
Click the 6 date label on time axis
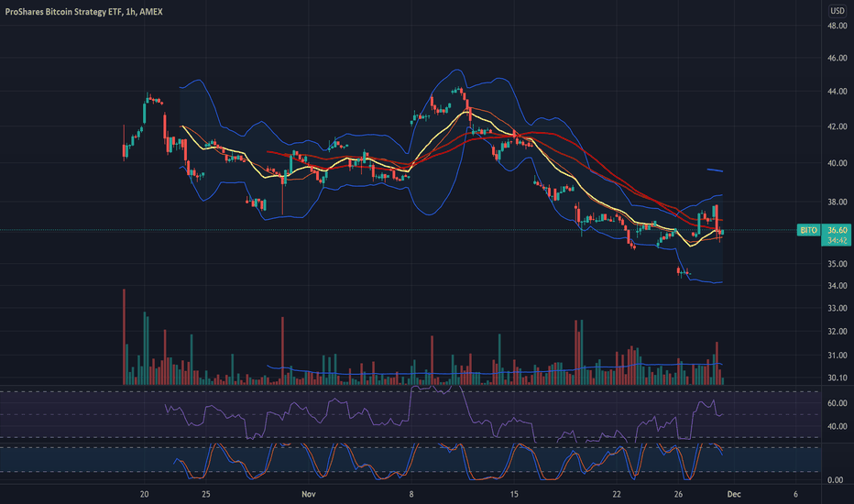click(795, 494)
